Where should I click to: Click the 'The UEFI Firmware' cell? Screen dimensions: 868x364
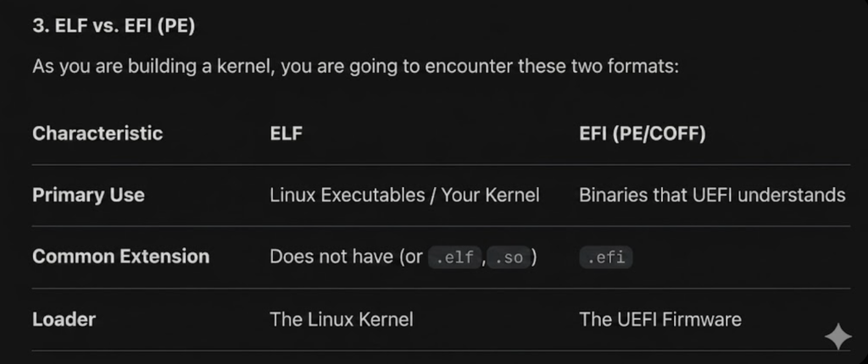pyautogui.click(x=659, y=319)
